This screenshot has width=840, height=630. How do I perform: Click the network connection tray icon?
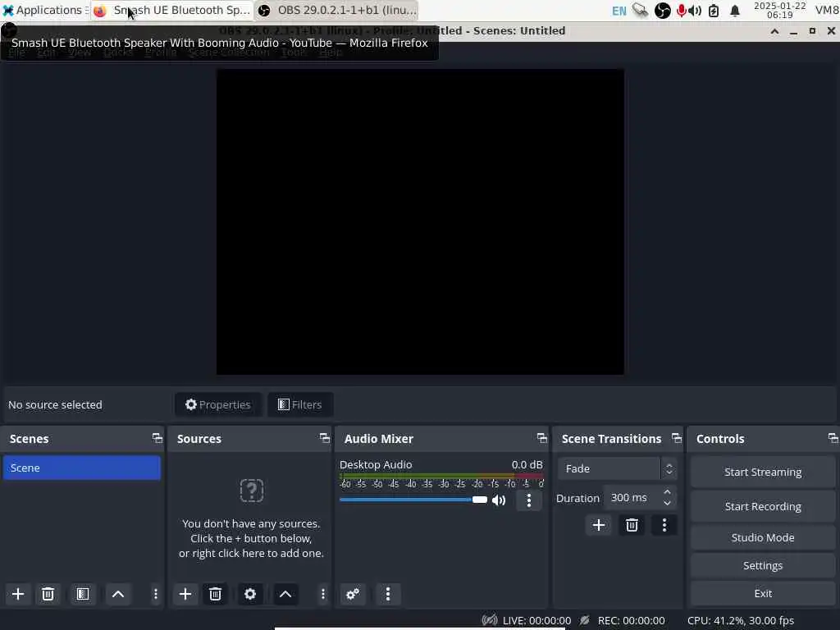pos(640,10)
